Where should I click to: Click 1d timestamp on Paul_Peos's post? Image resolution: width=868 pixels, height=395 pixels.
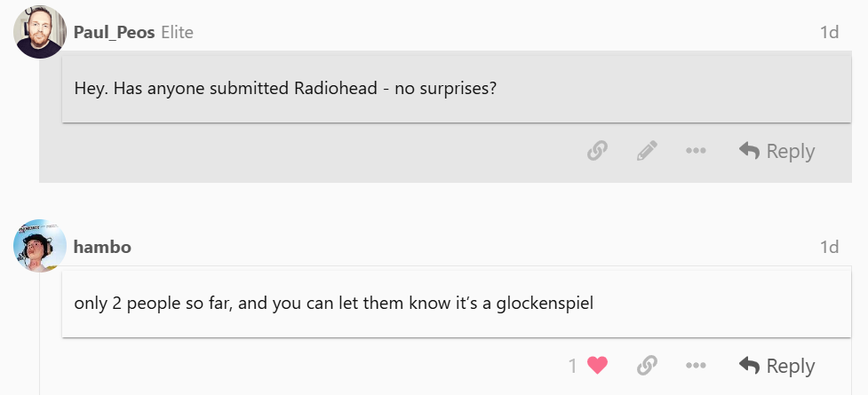click(829, 32)
